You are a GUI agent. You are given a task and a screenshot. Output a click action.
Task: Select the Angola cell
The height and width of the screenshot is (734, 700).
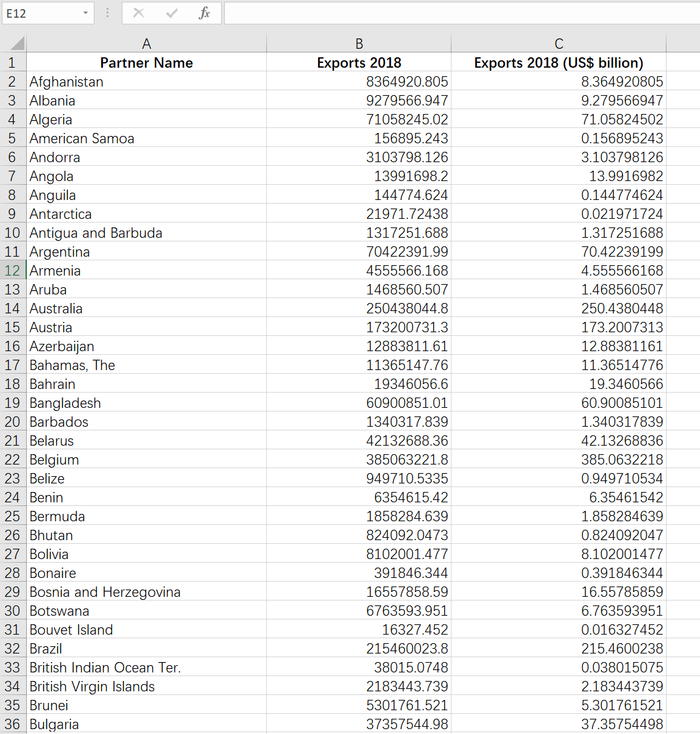click(146, 176)
